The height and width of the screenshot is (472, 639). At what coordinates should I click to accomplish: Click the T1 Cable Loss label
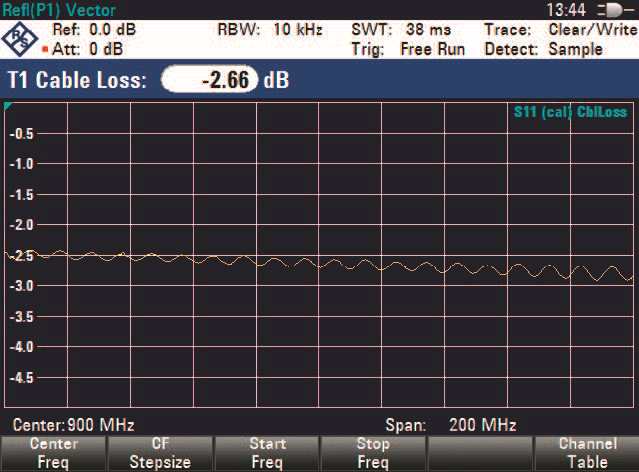pyautogui.click(x=77, y=79)
